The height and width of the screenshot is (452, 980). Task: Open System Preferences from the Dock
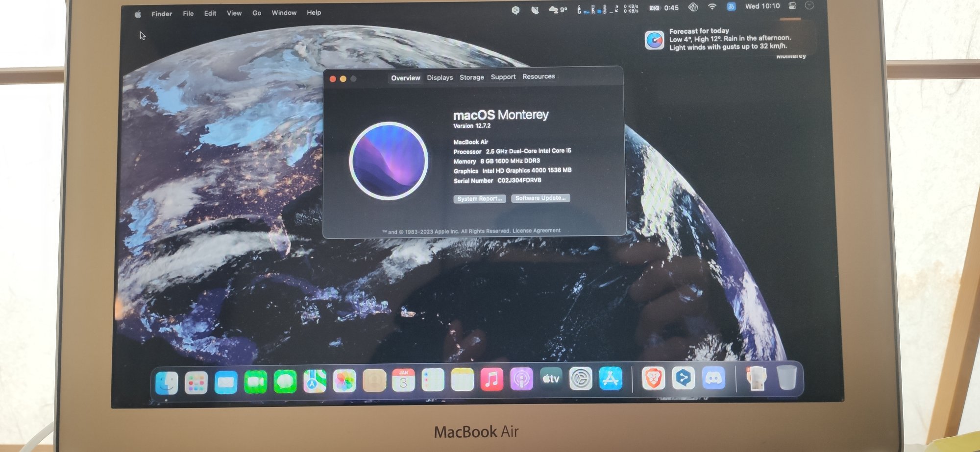tap(581, 379)
